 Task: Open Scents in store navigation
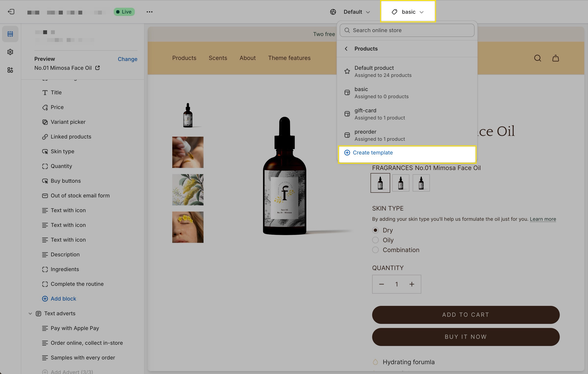(x=218, y=58)
